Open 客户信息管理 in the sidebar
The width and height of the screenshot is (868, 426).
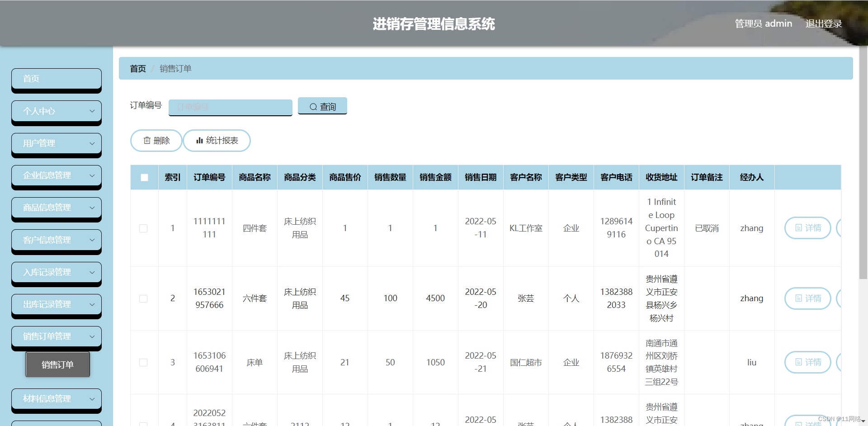57,240
